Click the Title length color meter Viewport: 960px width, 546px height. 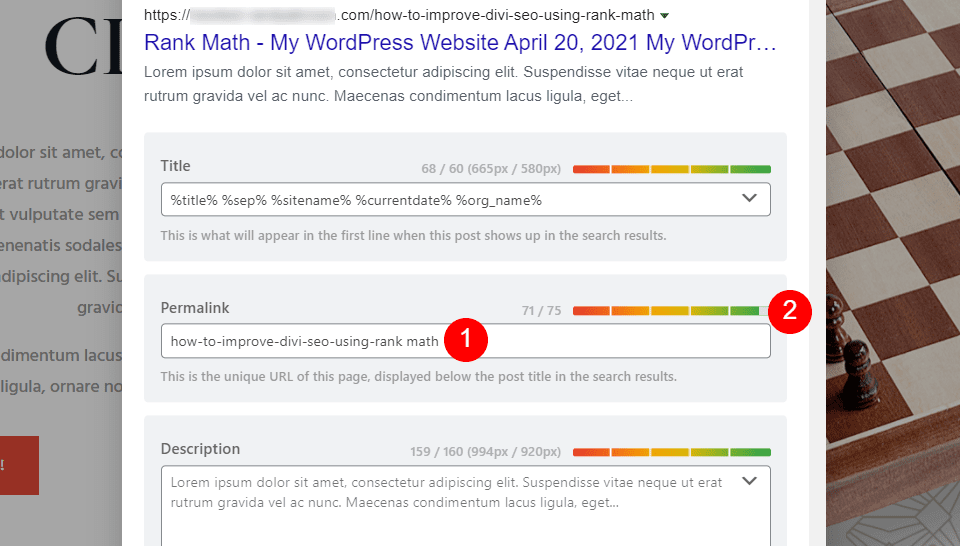tap(671, 169)
